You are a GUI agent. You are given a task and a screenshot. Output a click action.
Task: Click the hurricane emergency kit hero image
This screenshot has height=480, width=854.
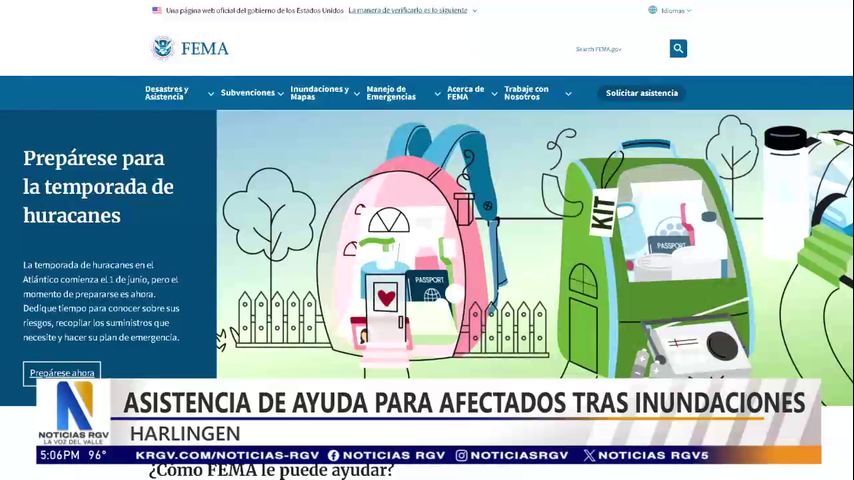(x=535, y=240)
